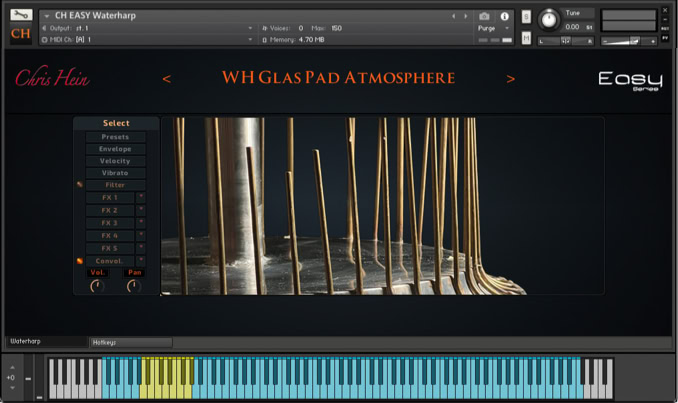Click the memory icon beside Memory label
The height and width of the screenshot is (403, 678).
click(x=265, y=40)
